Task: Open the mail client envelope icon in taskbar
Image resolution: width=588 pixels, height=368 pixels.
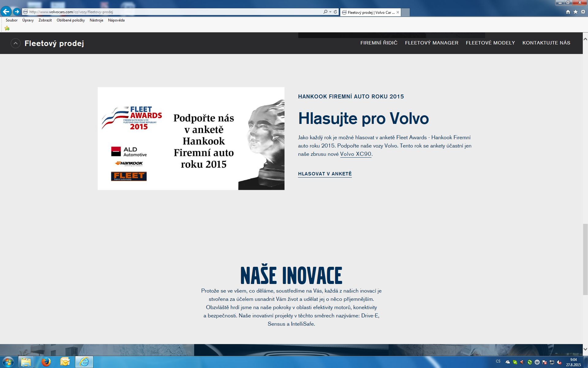Action: (65, 362)
